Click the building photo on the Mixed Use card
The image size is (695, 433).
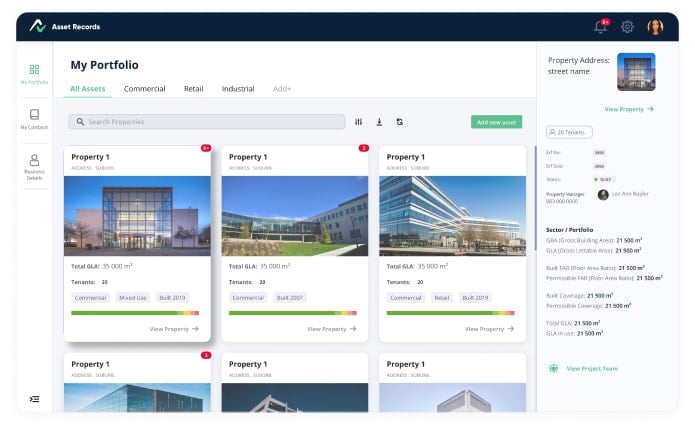137,216
